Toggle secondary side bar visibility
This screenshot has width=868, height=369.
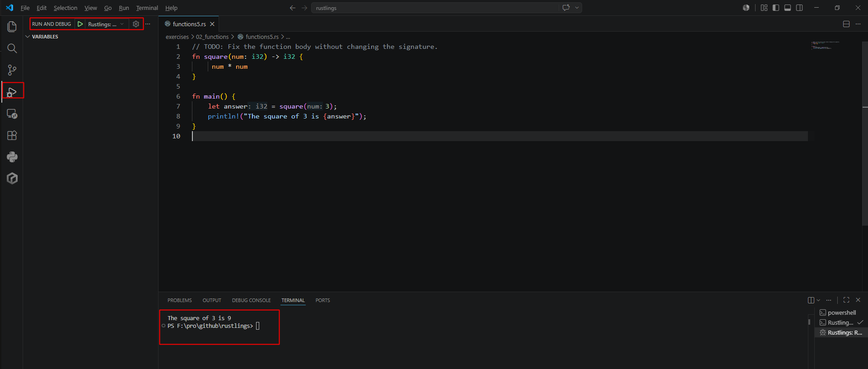pos(799,8)
